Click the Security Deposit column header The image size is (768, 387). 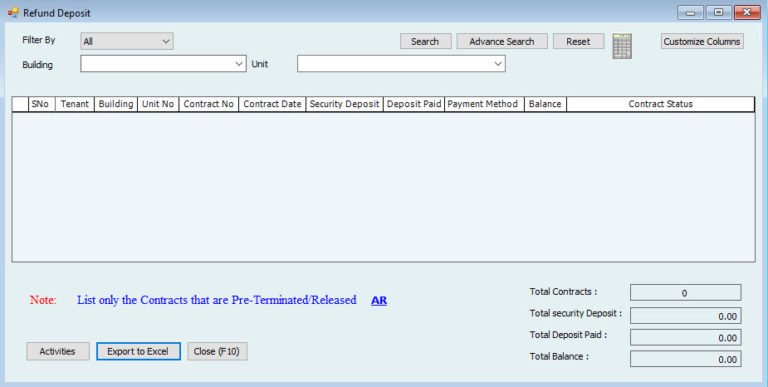pos(344,104)
